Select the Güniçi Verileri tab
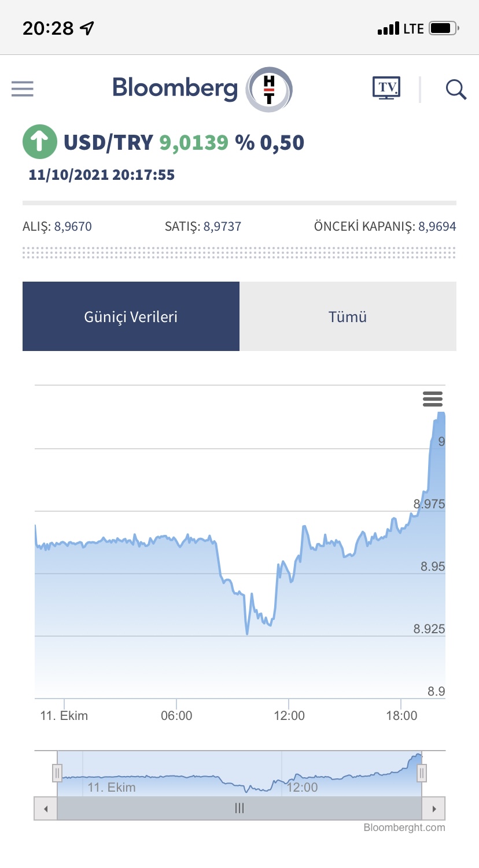 (x=131, y=316)
